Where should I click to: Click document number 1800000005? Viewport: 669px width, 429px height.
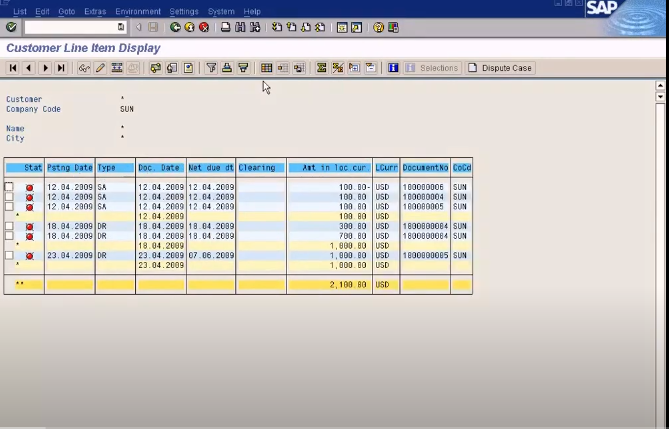pyautogui.click(x=425, y=255)
